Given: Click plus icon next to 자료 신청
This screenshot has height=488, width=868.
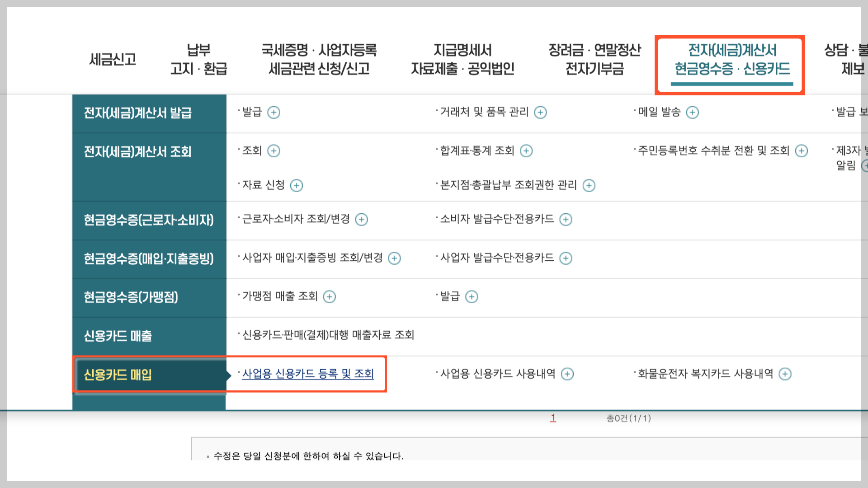Looking at the screenshot, I should pos(297,185).
